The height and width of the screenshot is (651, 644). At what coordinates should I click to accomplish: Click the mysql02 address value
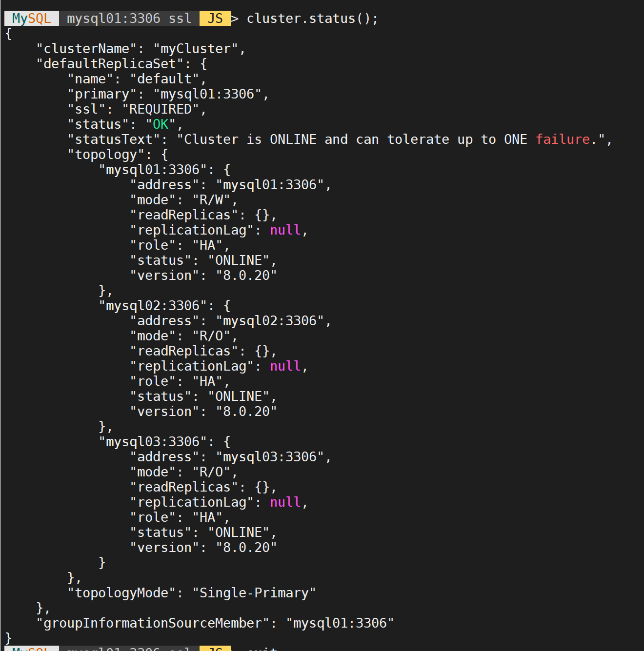pyautogui.click(x=270, y=321)
